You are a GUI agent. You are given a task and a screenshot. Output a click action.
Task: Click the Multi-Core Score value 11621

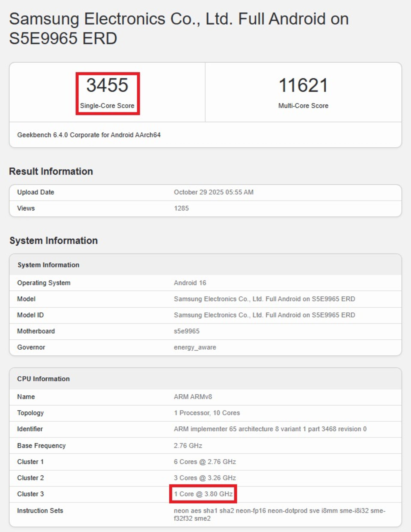303,85
